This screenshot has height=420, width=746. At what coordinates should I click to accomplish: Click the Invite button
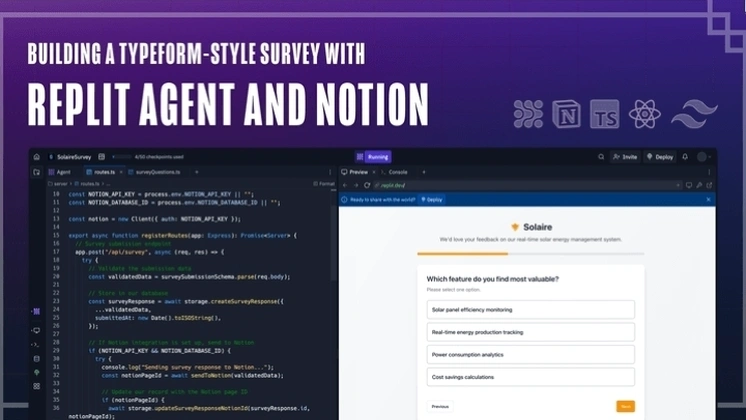pyautogui.click(x=625, y=157)
